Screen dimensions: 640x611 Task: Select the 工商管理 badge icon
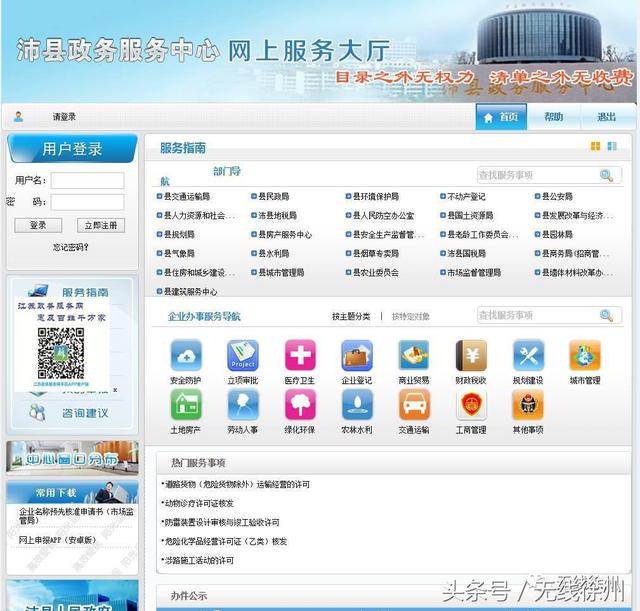click(471, 405)
